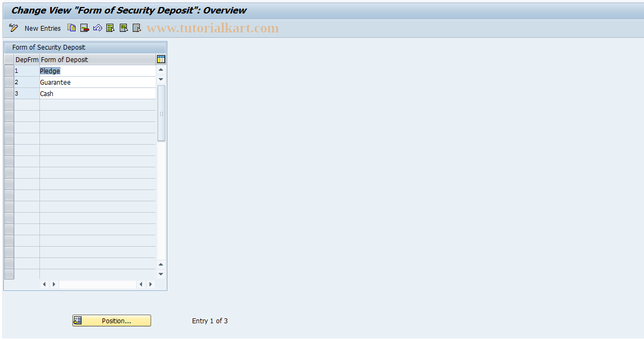Click the Deselect All icon
The image size is (644, 340).
click(137, 28)
